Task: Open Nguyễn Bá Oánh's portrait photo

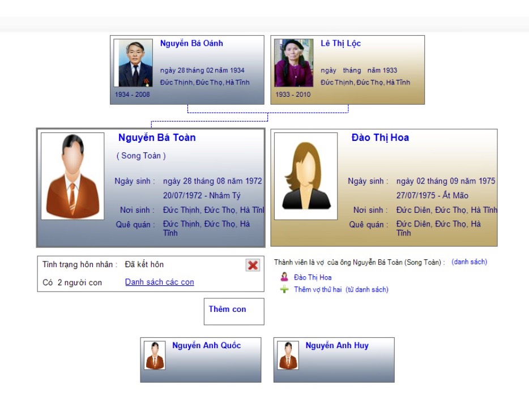Action: [x=133, y=63]
